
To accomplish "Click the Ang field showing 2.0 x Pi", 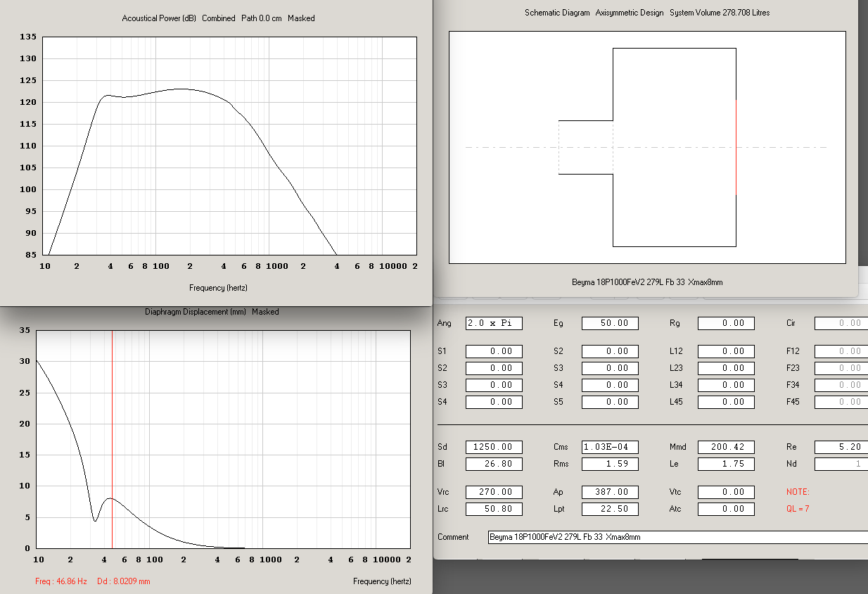I will (494, 324).
